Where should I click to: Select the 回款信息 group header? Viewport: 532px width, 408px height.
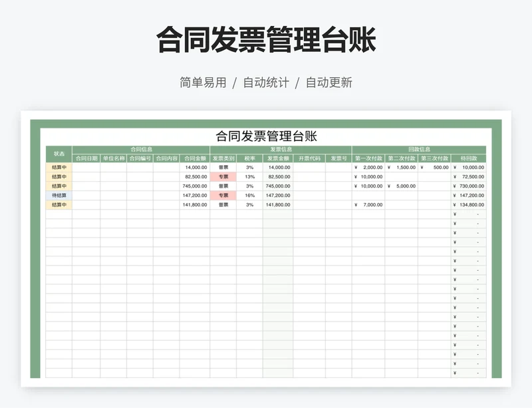point(419,150)
